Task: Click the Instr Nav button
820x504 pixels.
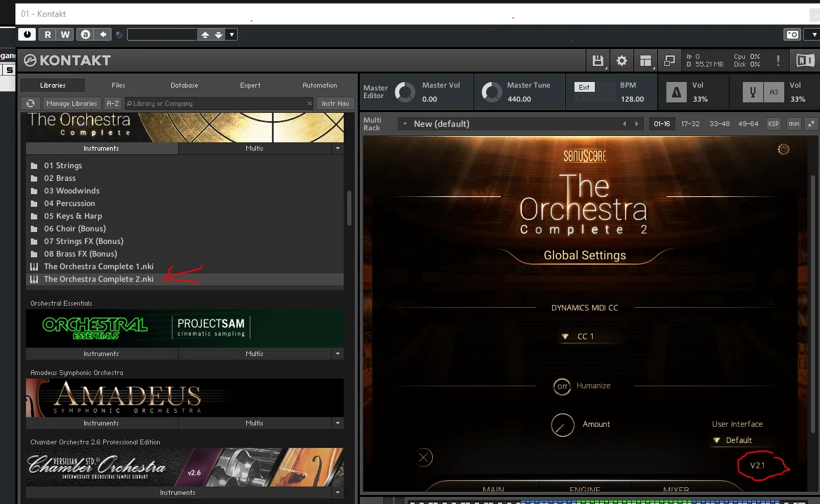Action: tap(335, 104)
